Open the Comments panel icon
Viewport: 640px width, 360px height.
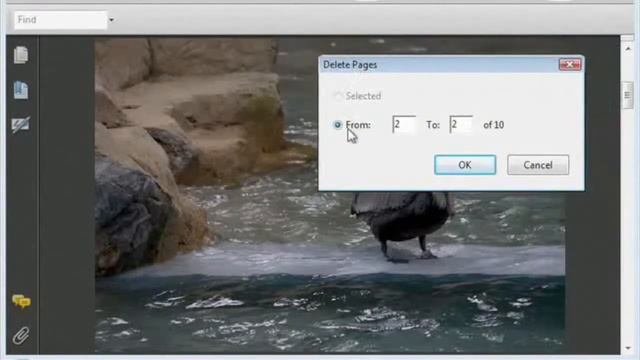point(21,301)
